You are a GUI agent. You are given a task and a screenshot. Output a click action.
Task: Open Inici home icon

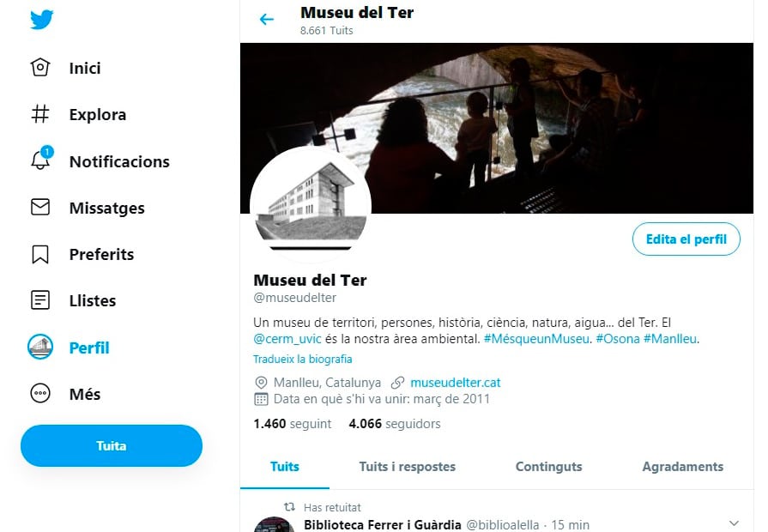[40, 68]
